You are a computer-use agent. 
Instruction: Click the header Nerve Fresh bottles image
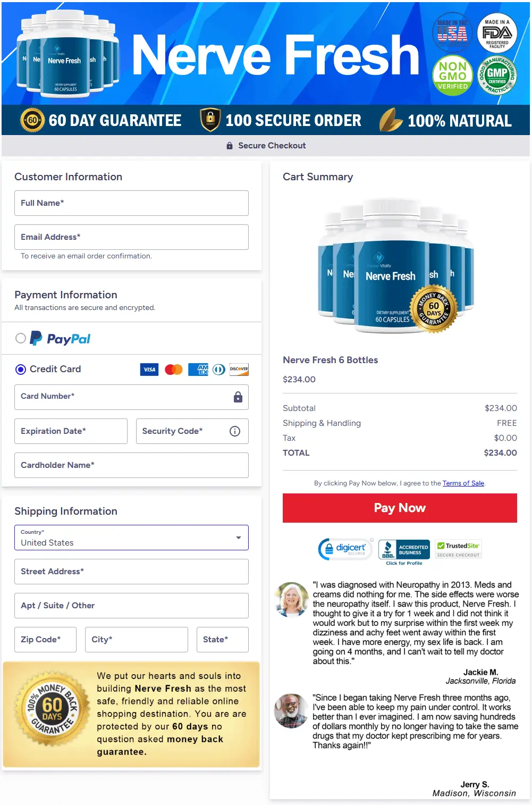[x=67, y=53]
